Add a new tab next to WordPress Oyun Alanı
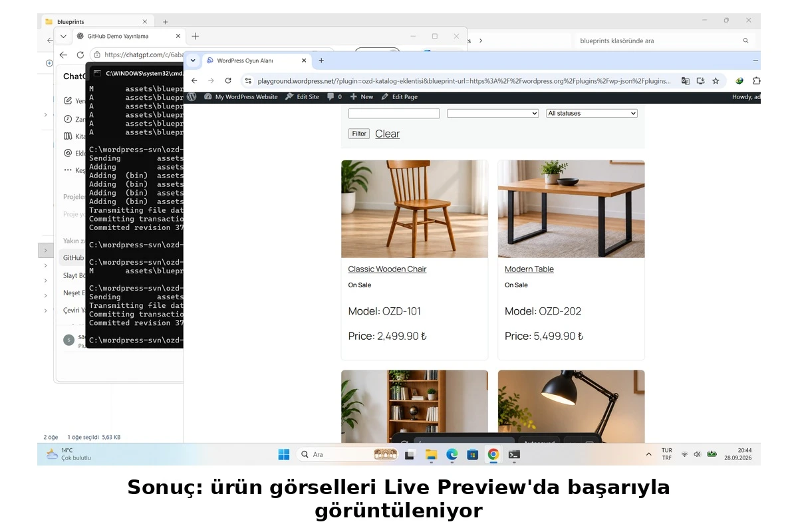 pyautogui.click(x=321, y=61)
